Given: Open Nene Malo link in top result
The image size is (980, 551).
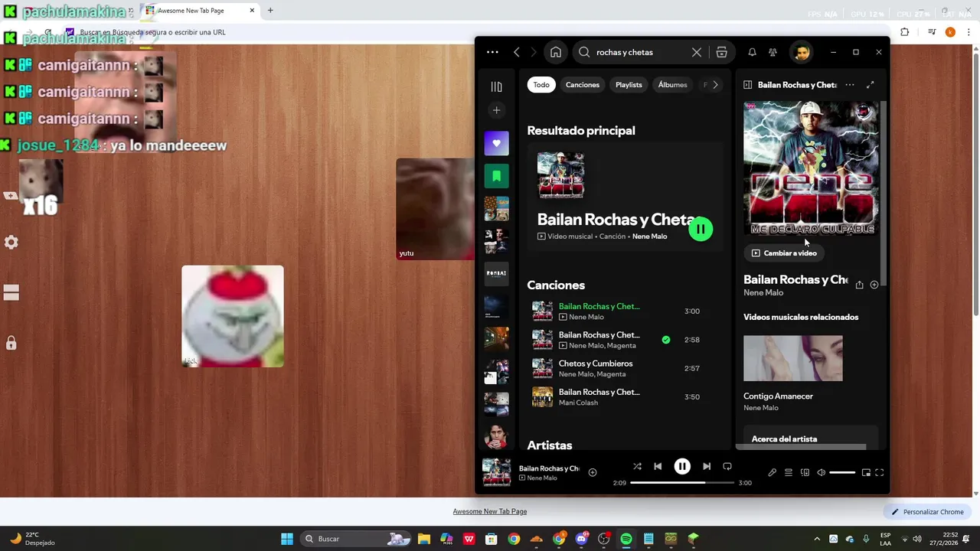Looking at the screenshot, I should coord(649,236).
